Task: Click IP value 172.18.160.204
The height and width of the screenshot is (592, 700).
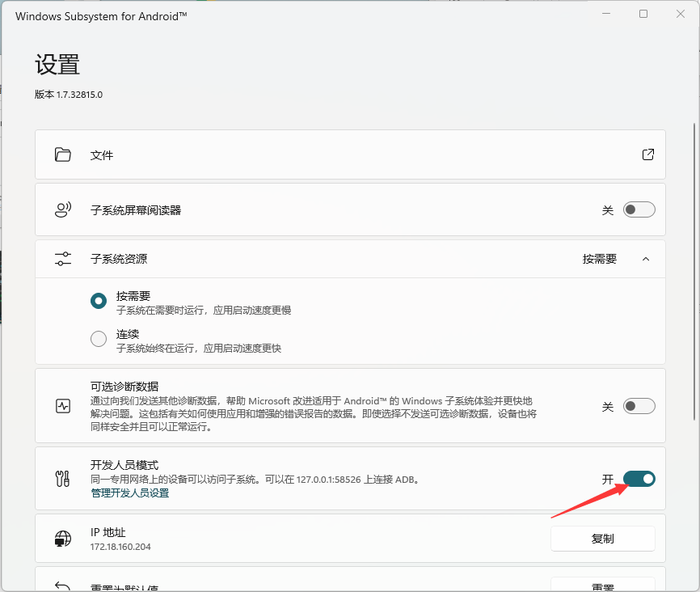Action: pos(120,547)
